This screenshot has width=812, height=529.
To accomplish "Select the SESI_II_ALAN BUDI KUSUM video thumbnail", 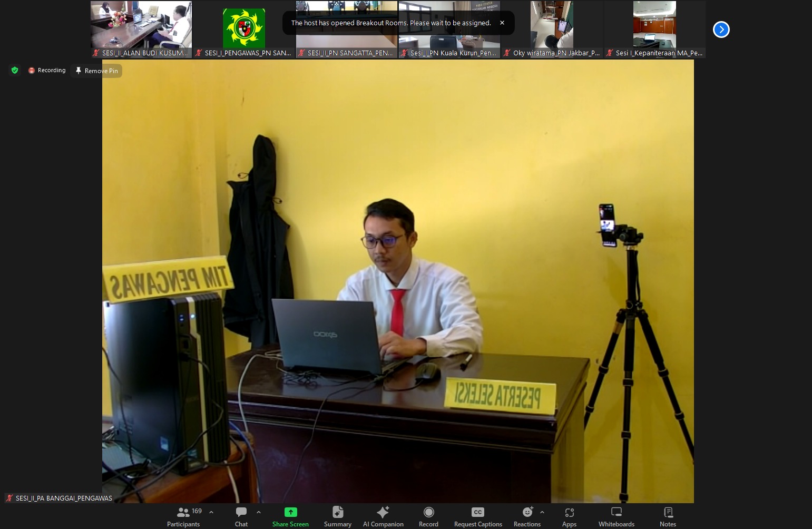I will tap(141, 29).
